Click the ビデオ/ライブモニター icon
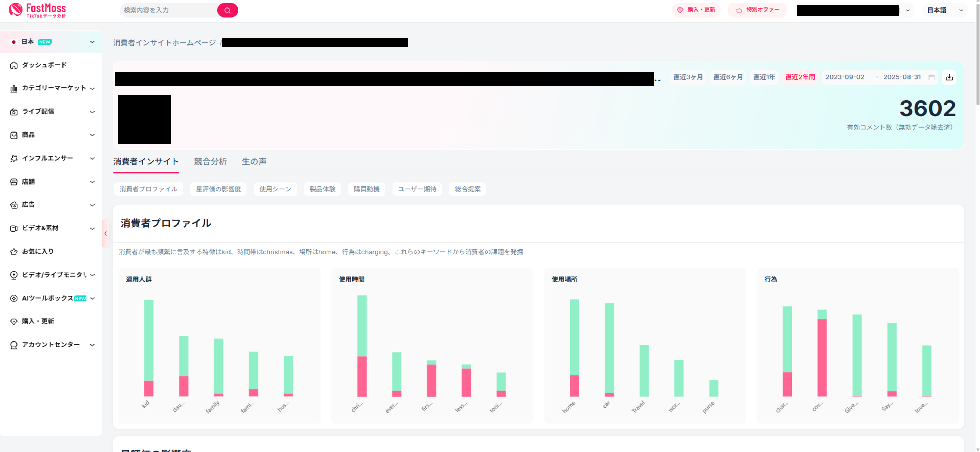Image resolution: width=980 pixels, height=452 pixels. point(14,275)
